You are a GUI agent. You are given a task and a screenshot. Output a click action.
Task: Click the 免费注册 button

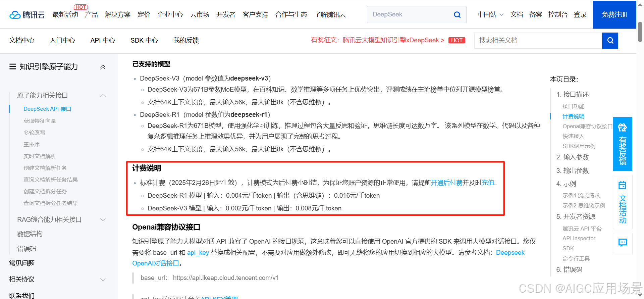tap(614, 15)
